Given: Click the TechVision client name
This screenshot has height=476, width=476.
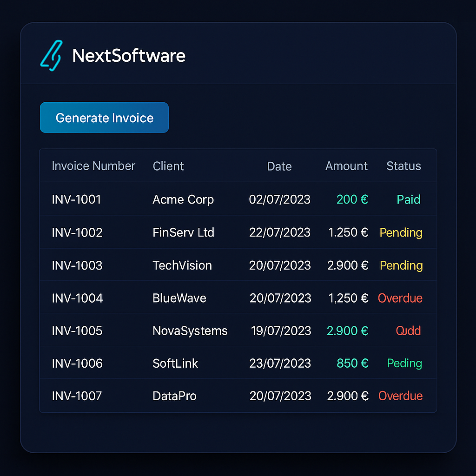Looking at the screenshot, I should tap(182, 265).
